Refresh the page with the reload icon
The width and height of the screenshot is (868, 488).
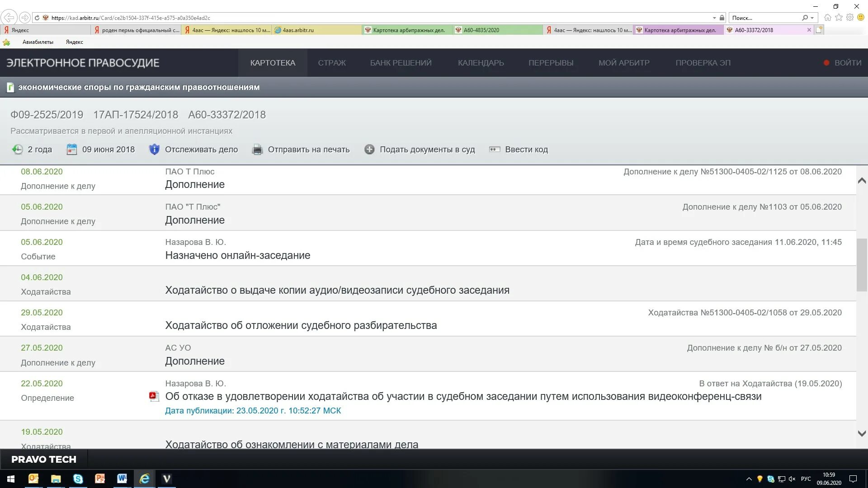[x=37, y=18]
